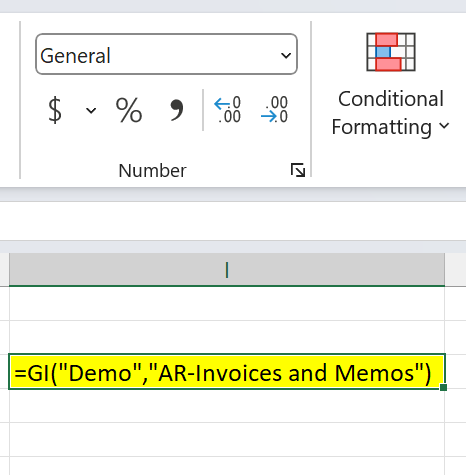This screenshot has width=466, height=475.
Task: Click the Number group label
Action: [152, 171]
